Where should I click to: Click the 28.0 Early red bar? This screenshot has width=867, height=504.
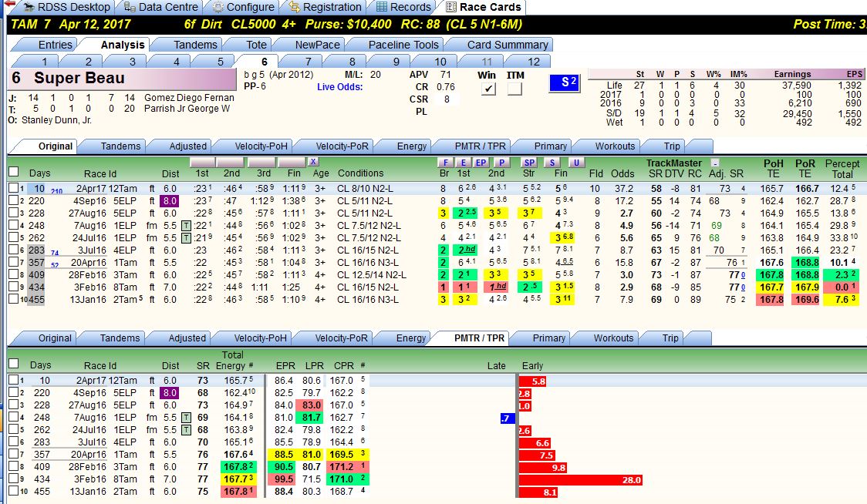point(581,479)
